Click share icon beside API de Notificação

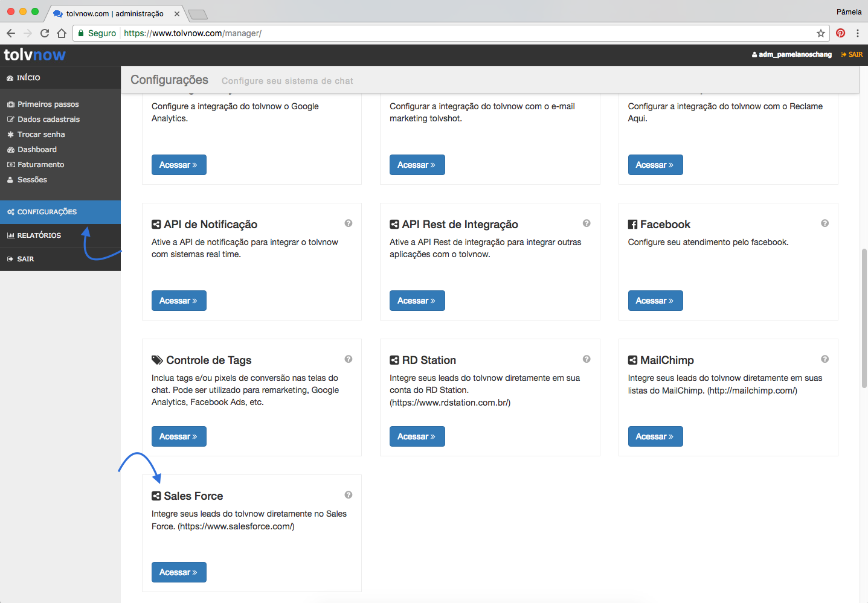(156, 225)
